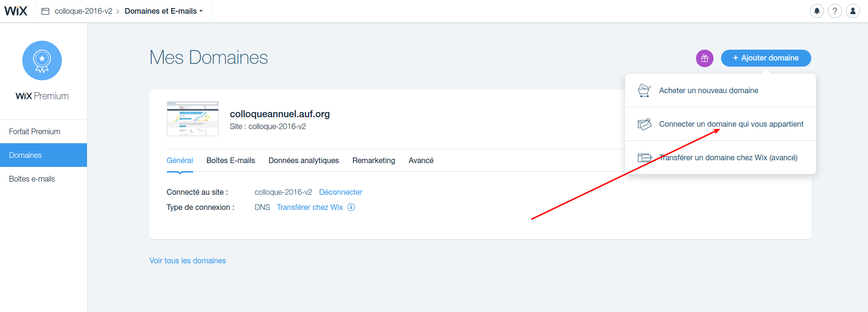Click the Transférer chez Wix link
The height and width of the screenshot is (312, 868).
pyautogui.click(x=310, y=207)
